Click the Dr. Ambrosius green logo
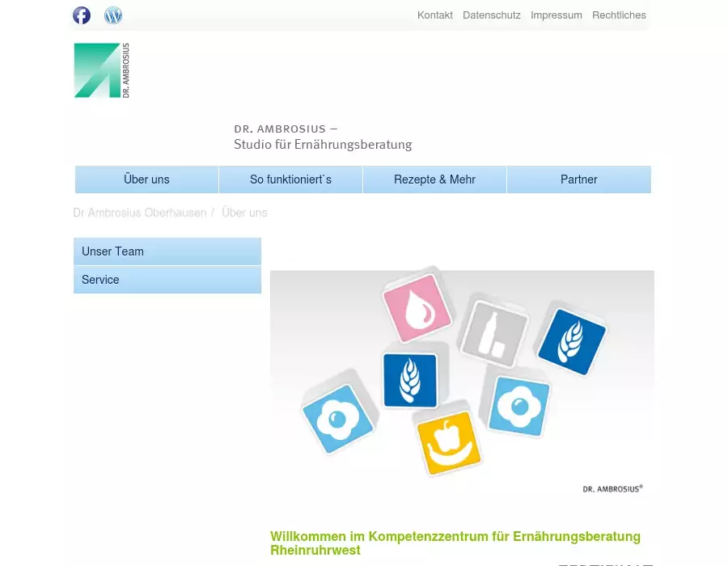 101,70
